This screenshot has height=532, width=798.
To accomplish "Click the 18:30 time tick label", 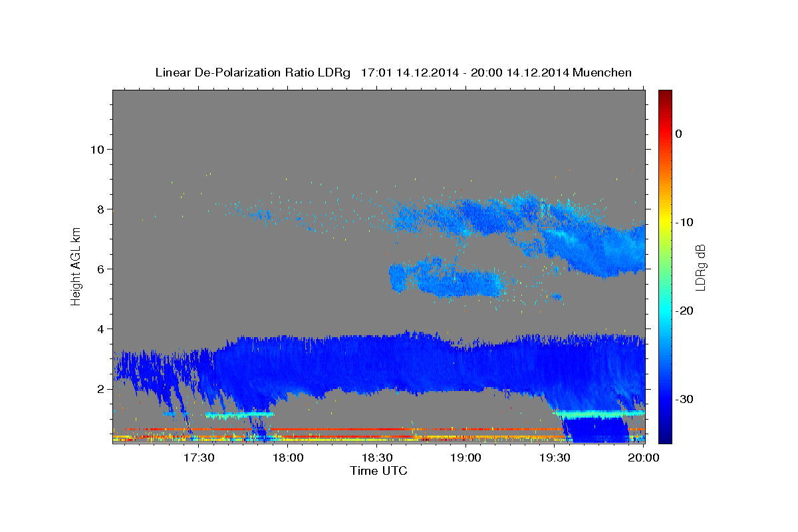I will 377,458.
